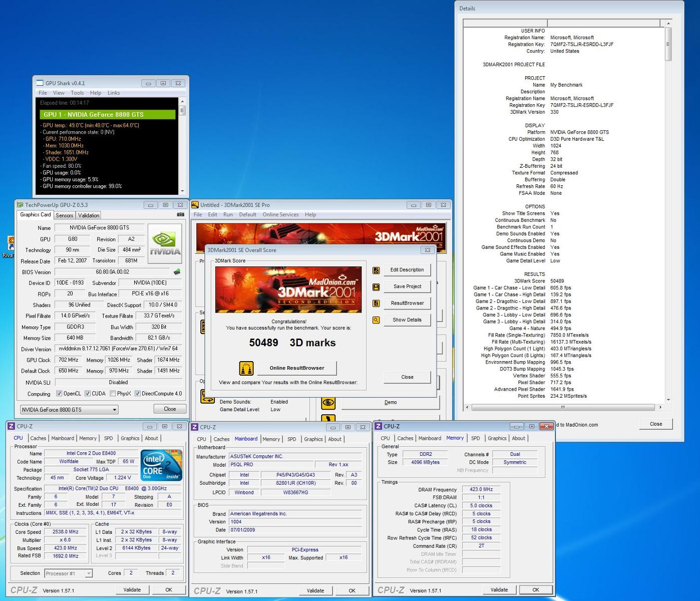Click 3DMark Score 50489 in Details results
The height and width of the screenshot is (601, 700).
click(x=557, y=281)
